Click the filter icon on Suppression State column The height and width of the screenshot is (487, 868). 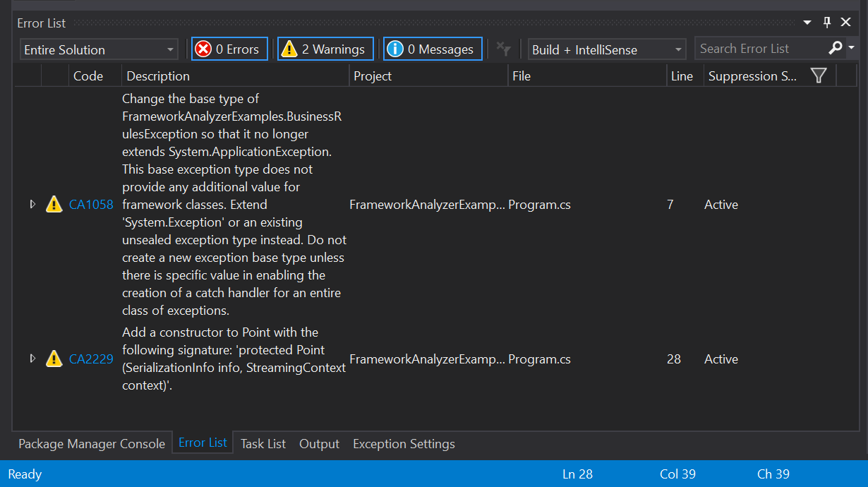(818, 75)
